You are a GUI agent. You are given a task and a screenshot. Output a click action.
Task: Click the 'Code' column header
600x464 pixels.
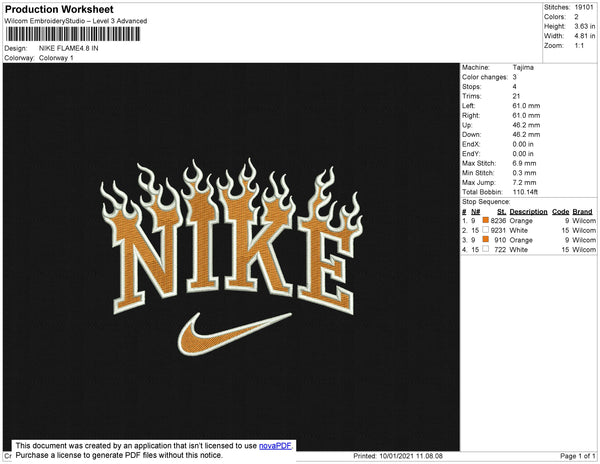561,212
